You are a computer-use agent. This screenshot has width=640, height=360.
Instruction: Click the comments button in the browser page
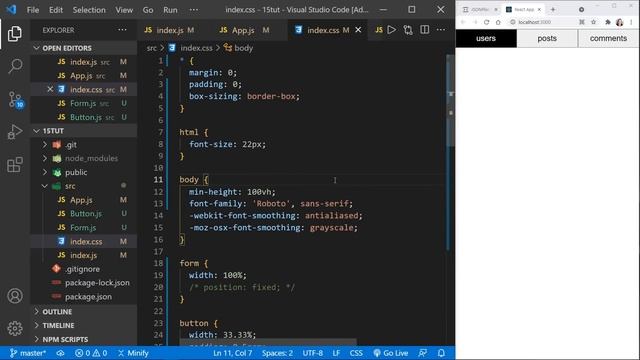(x=608, y=38)
